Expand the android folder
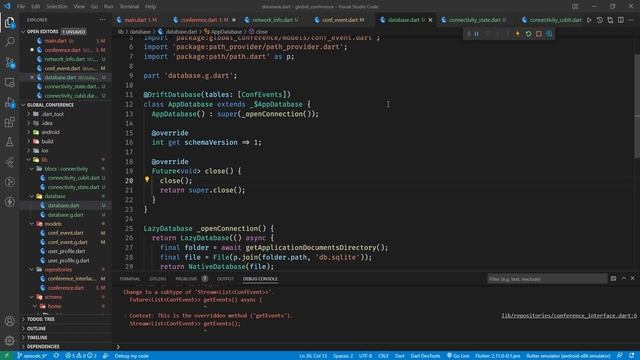Screen dimensions: 640x360 click(51, 132)
